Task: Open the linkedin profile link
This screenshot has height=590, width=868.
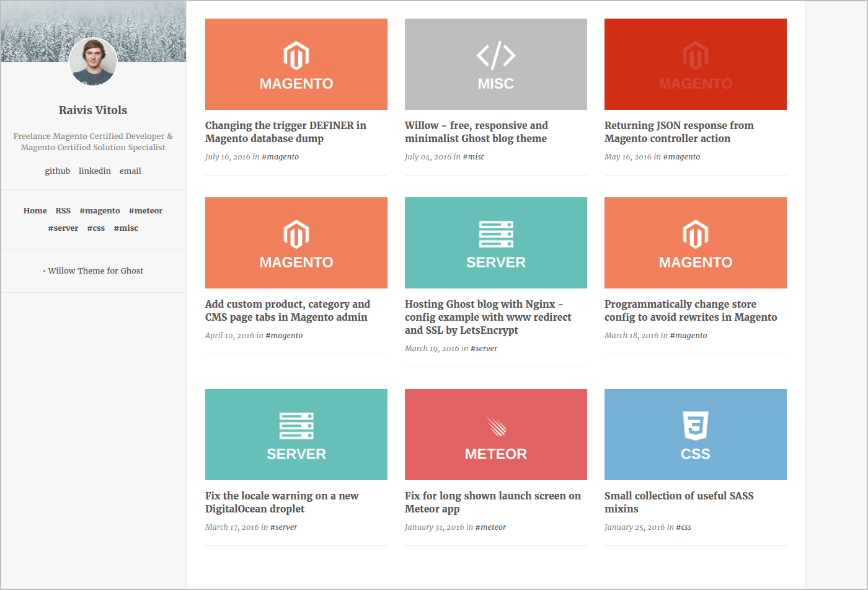Action: [95, 171]
